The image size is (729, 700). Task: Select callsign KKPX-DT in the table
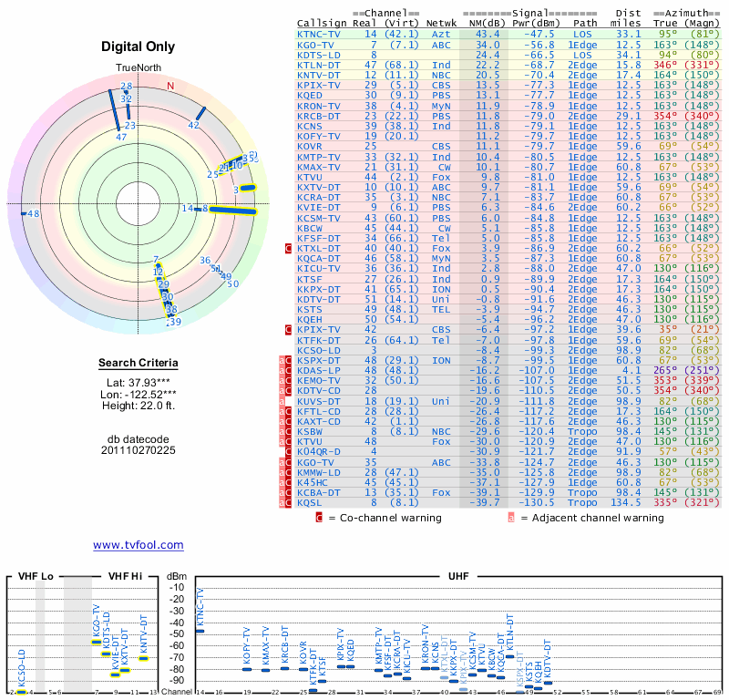pos(319,289)
